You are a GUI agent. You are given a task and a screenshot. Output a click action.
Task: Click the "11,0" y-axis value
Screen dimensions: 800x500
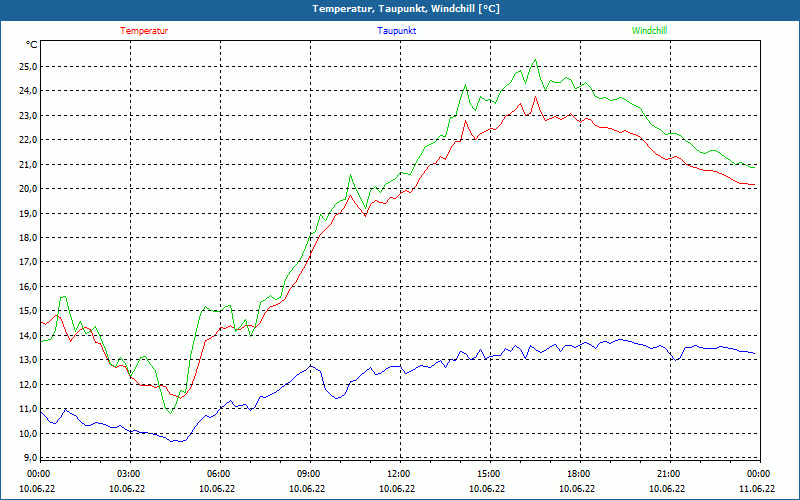point(28,409)
